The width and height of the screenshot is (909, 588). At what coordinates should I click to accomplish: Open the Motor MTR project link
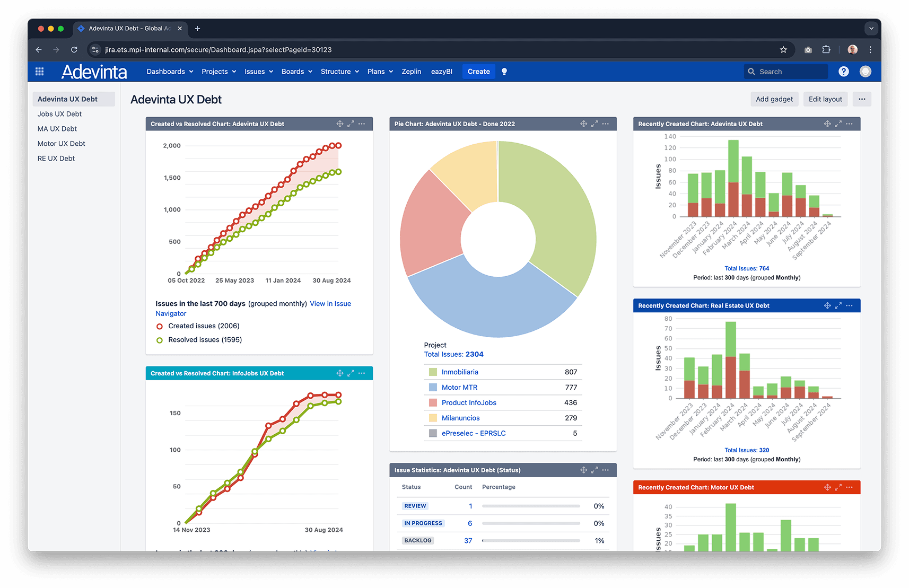point(459,388)
